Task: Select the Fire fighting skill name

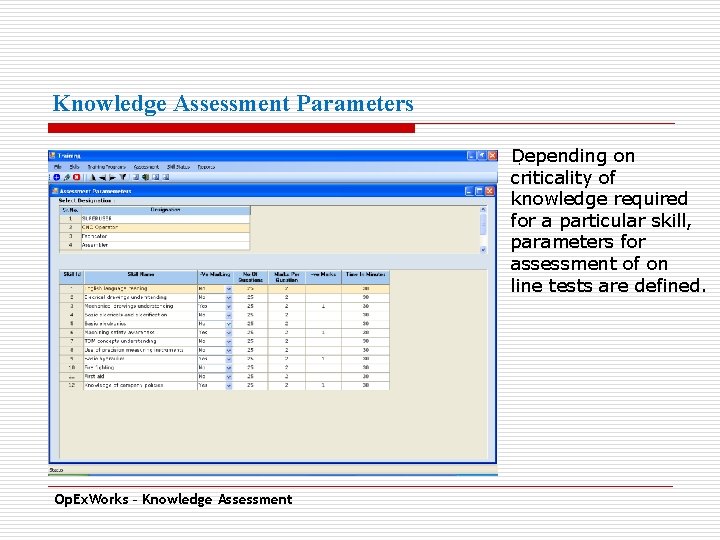Action: [x=141, y=368]
